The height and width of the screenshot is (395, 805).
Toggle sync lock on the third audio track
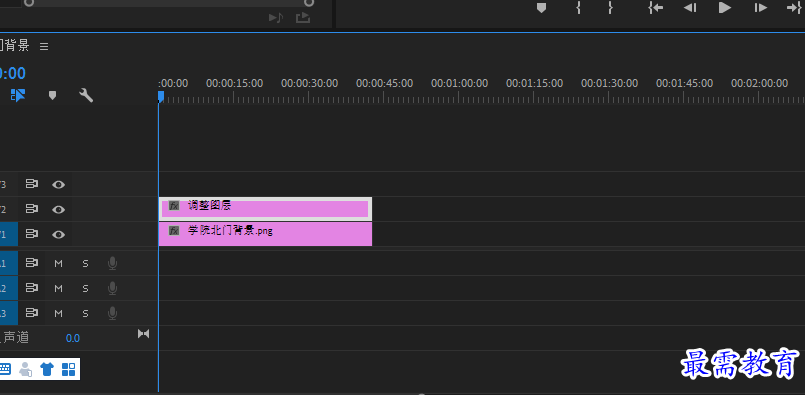click(32, 313)
